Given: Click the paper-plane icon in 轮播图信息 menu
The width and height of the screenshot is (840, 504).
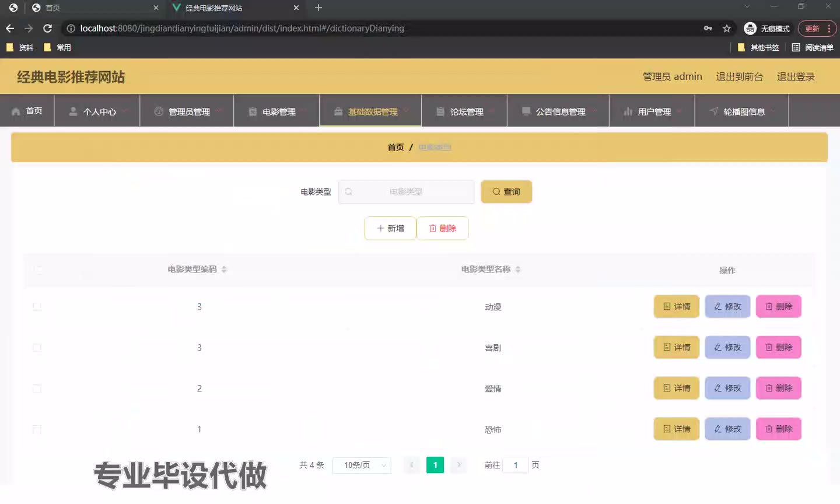Looking at the screenshot, I should point(713,111).
